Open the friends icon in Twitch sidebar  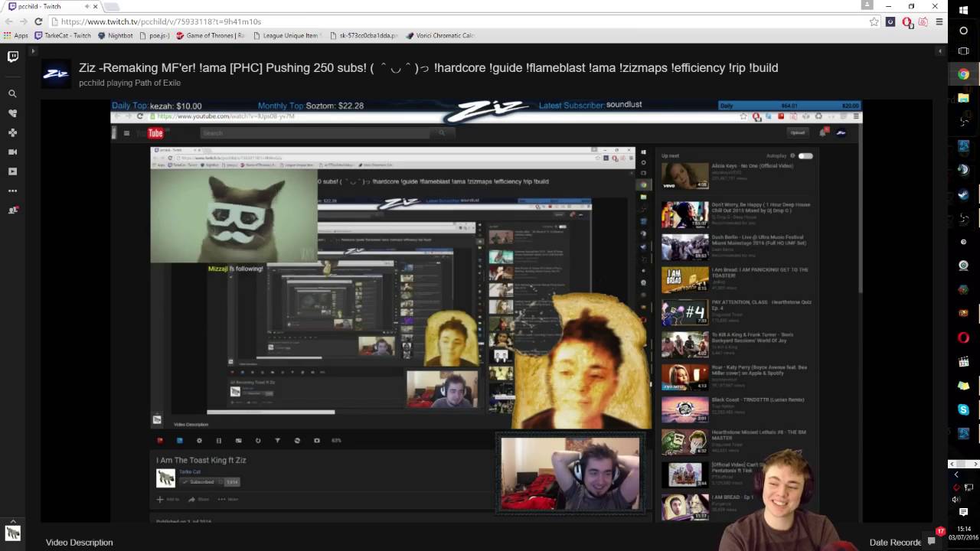click(x=12, y=210)
